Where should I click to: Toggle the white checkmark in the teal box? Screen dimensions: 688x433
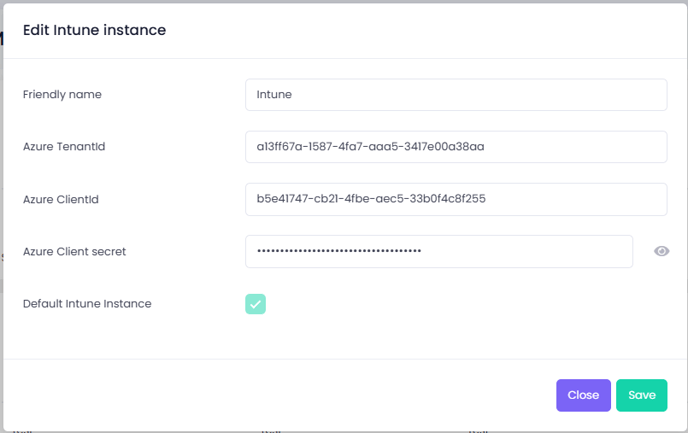tap(255, 304)
